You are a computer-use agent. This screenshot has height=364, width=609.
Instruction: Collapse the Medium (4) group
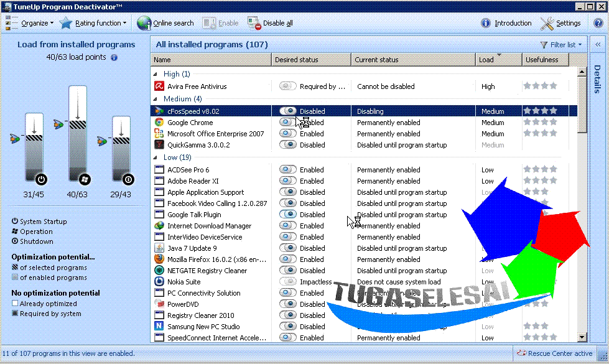[156, 99]
